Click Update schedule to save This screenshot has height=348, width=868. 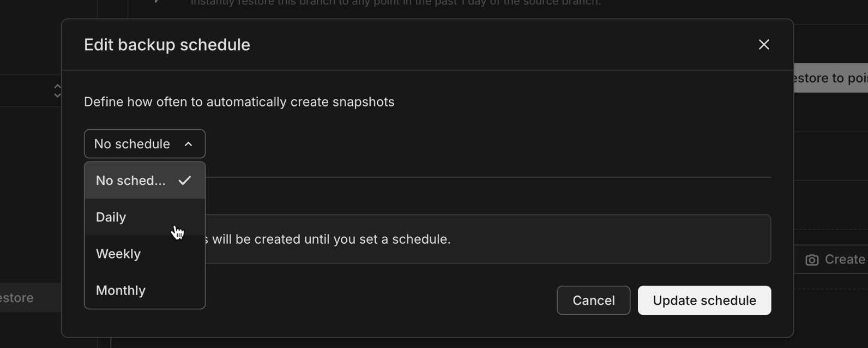(704, 300)
